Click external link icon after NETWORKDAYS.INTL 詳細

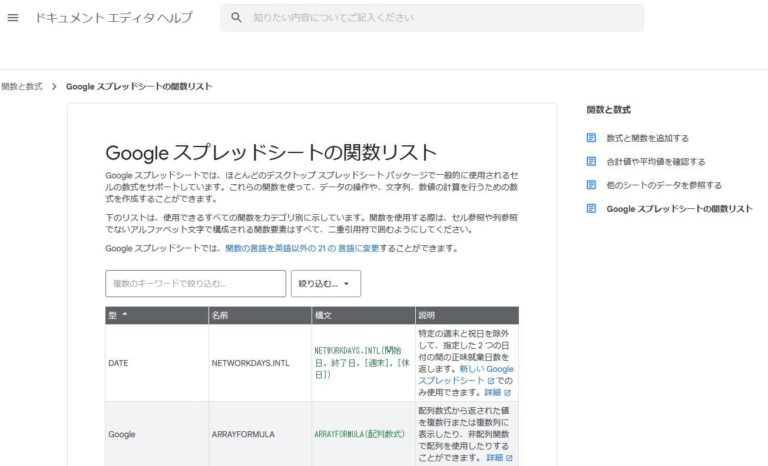tap(509, 393)
